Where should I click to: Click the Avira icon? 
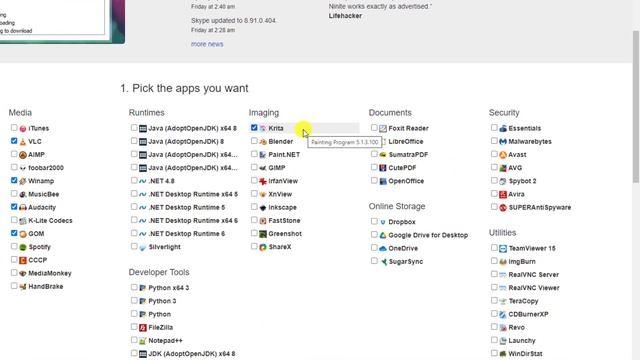coord(503,194)
